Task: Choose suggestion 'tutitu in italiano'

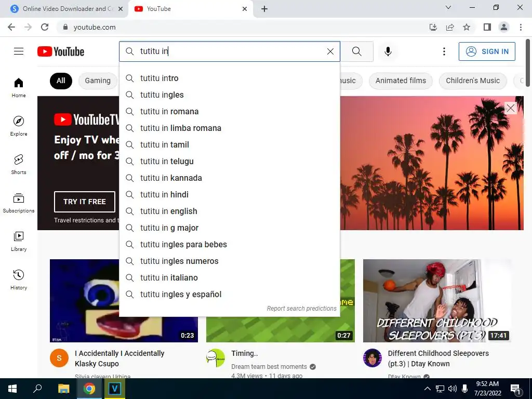Action: 229,277
